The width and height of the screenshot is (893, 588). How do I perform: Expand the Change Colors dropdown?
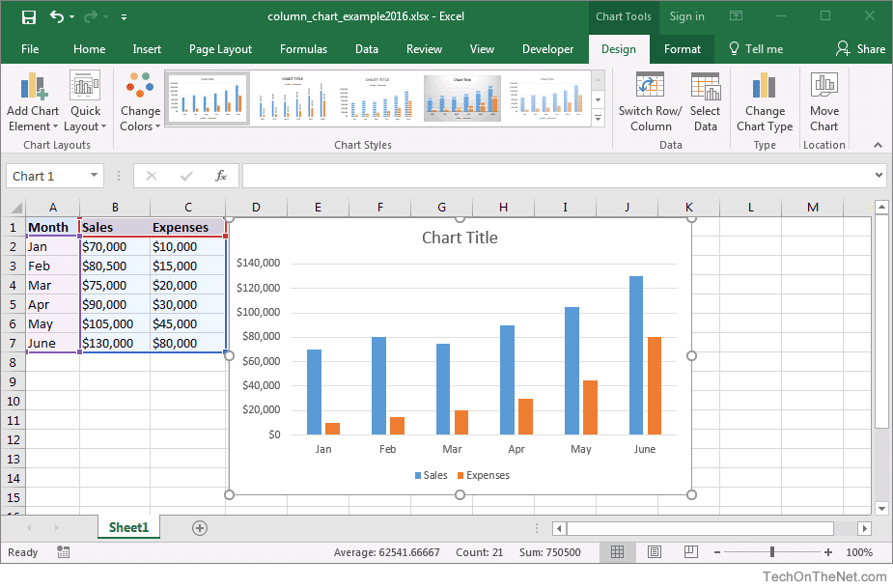tap(140, 102)
